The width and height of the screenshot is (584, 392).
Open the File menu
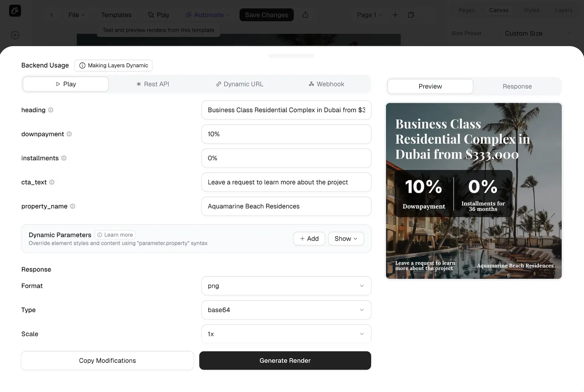tap(77, 15)
